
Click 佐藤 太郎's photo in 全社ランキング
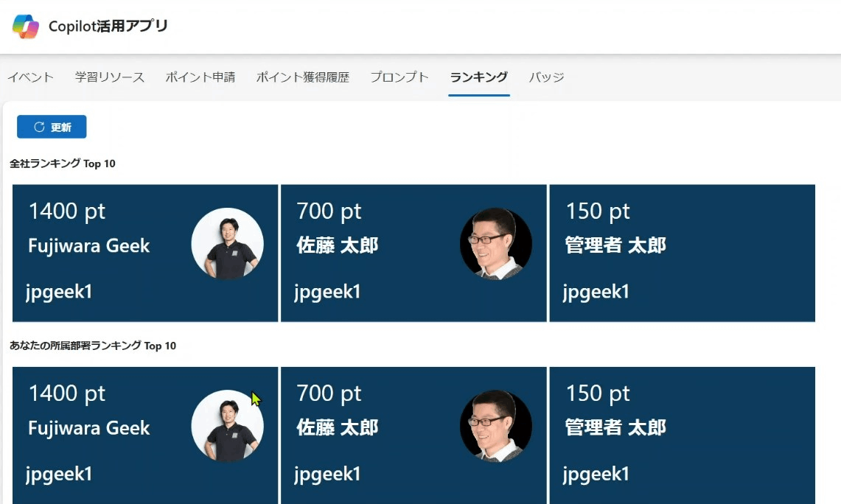(x=496, y=243)
